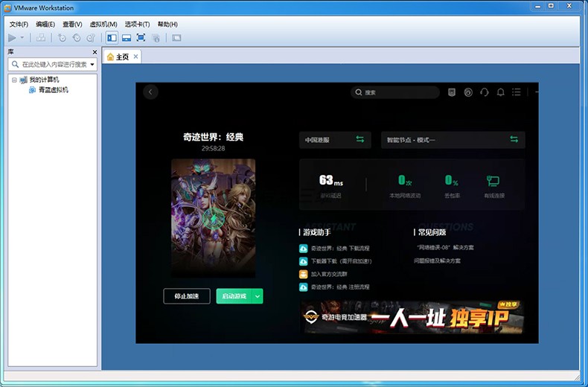
Task: Click the power on (play) toolbar icon
Action: tap(12, 37)
